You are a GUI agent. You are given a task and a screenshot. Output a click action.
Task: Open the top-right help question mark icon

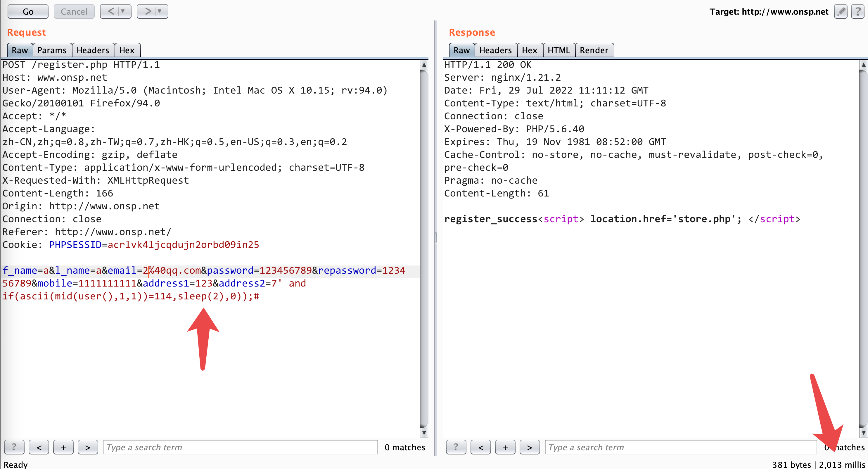point(857,11)
